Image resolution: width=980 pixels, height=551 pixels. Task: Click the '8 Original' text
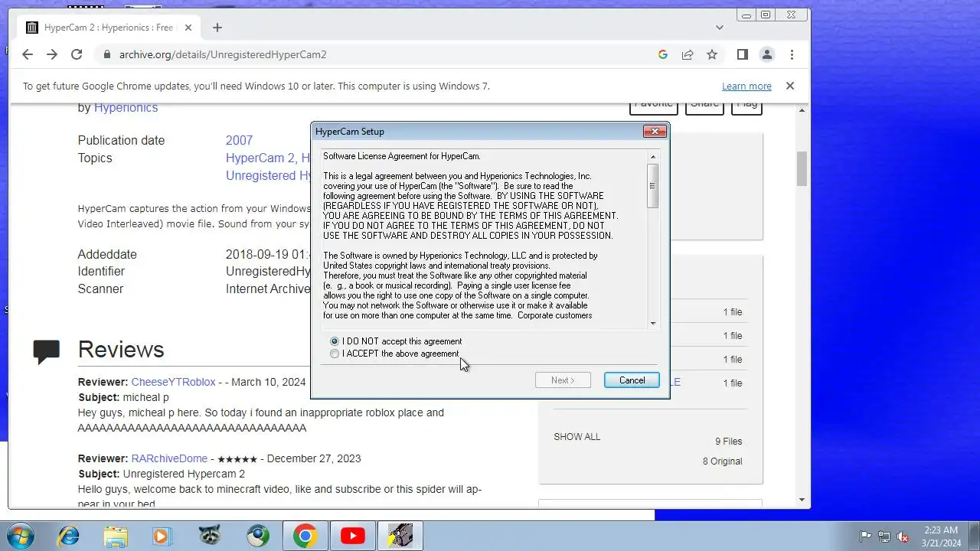click(x=723, y=461)
